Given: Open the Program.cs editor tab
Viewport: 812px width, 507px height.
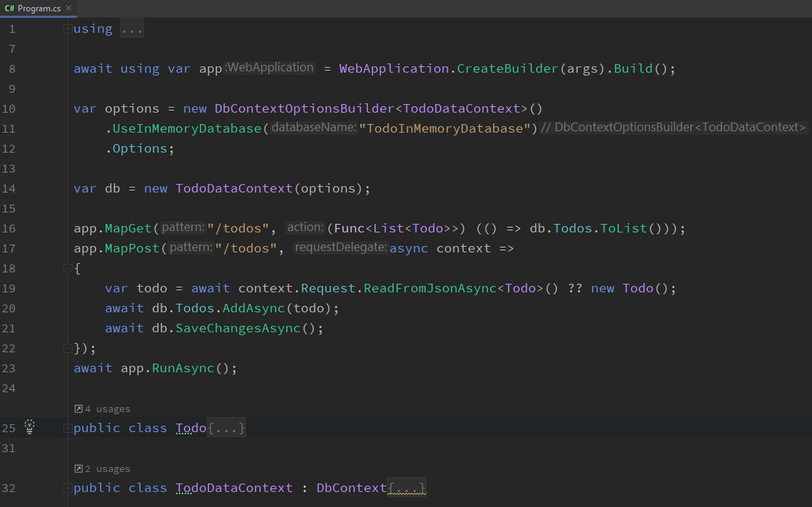Looking at the screenshot, I should click(x=38, y=9).
